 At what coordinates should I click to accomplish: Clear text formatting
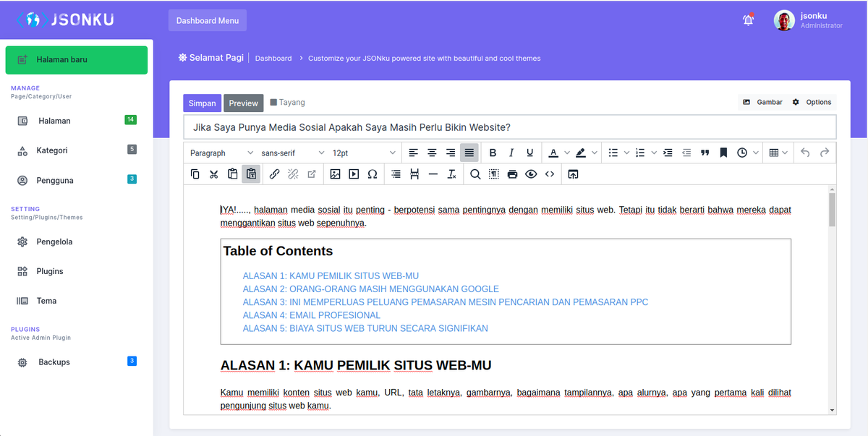[x=452, y=174]
